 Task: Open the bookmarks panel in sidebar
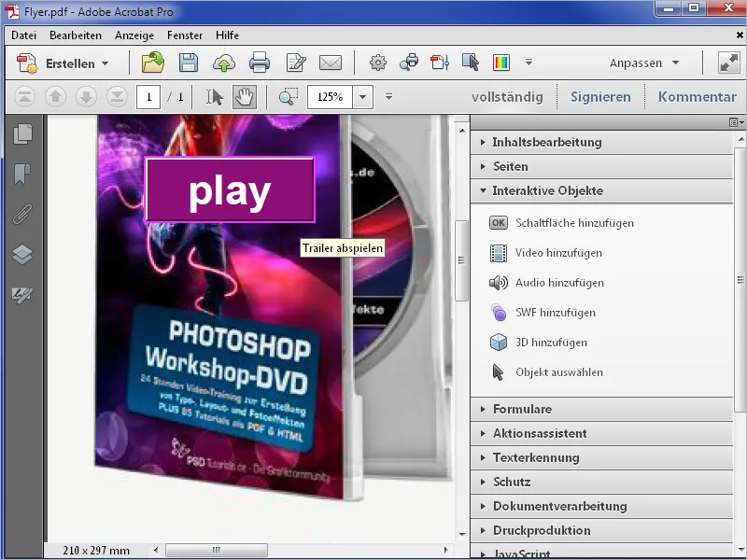click(21, 174)
